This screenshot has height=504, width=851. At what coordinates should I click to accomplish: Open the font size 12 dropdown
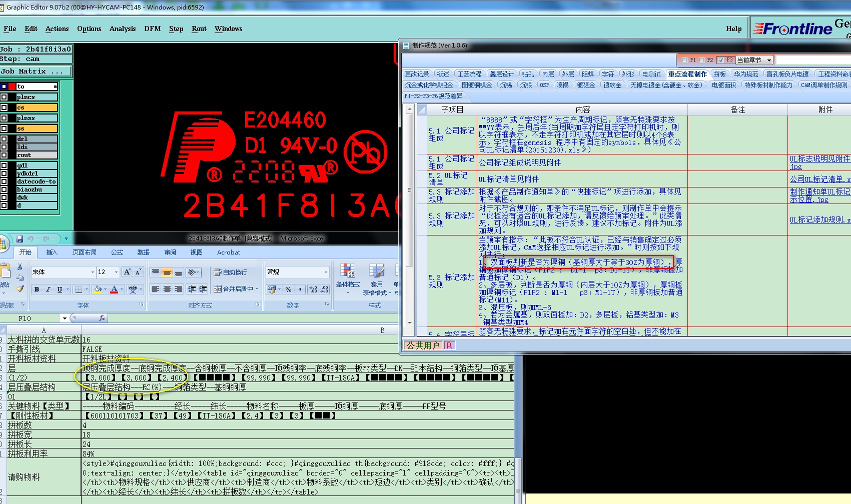point(117,272)
